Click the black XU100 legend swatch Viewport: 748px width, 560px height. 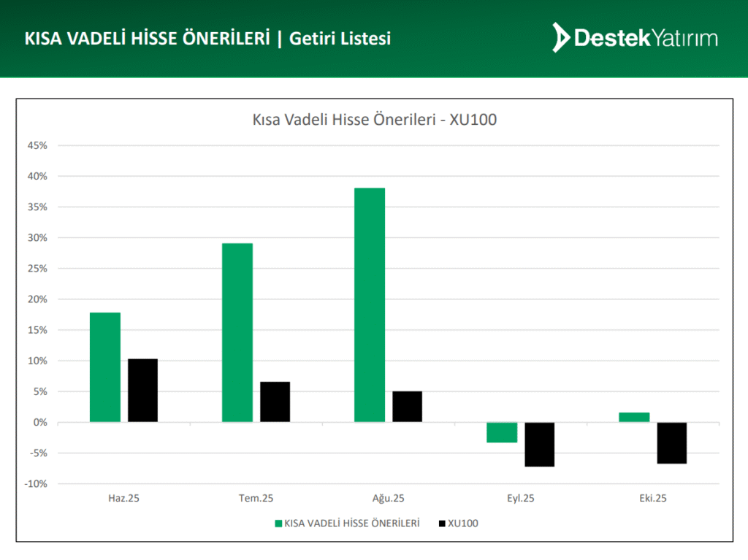coord(441,523)
